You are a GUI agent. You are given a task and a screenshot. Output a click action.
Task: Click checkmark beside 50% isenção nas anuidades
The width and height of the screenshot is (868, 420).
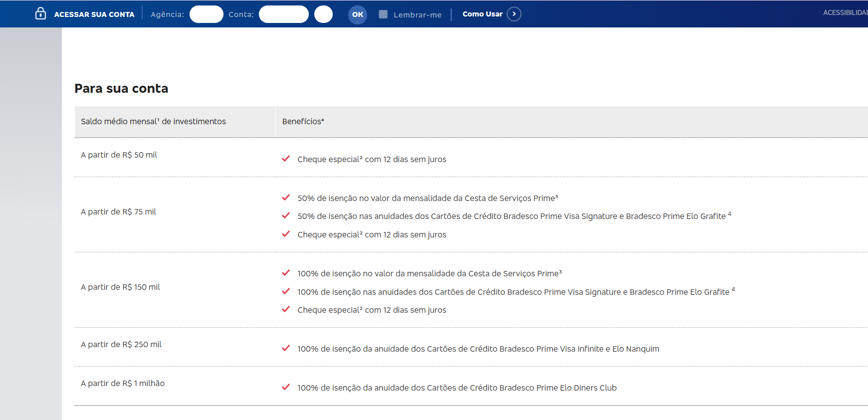(x=286, y=215)
